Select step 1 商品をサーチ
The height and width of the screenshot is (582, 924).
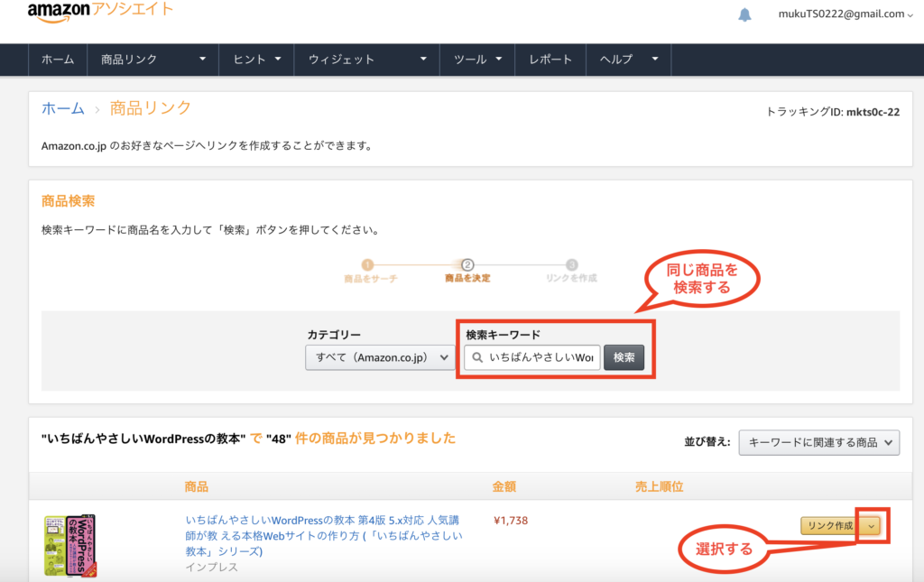[x=370, y=271]
